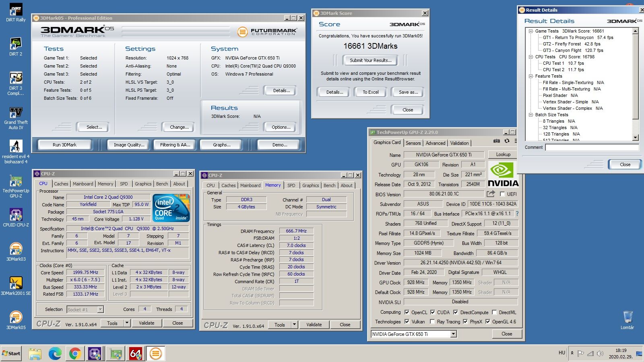The width and height of the screenshot is (644, 362).
Task: Switch to the Mainboard tab in CPU-Z CPU window
Action: coord(83,184)
